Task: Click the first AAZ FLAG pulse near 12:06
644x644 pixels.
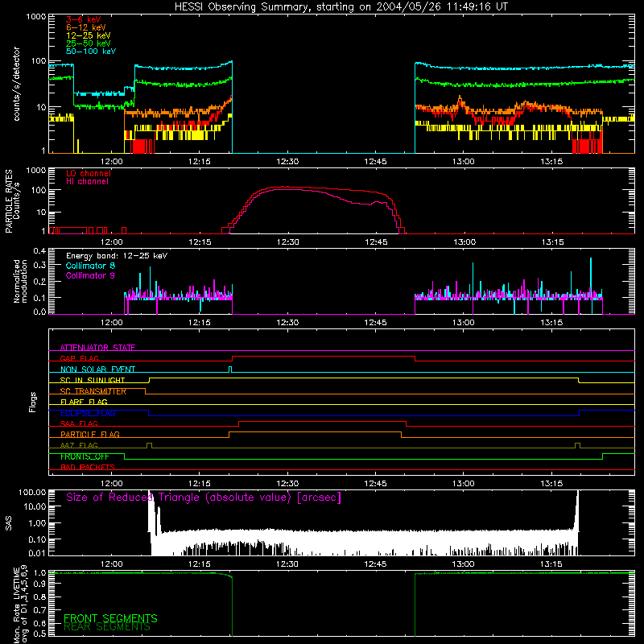Action: click(149, 445)
